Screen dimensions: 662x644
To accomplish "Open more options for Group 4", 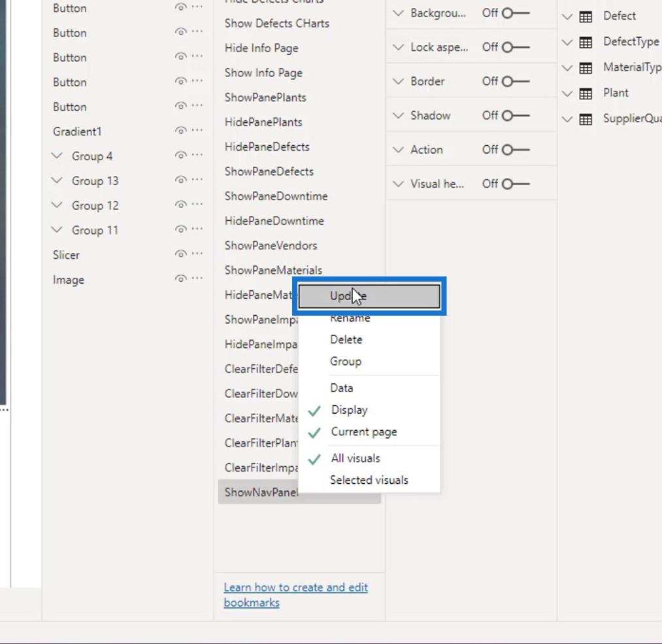I will (x=197, y=155).
